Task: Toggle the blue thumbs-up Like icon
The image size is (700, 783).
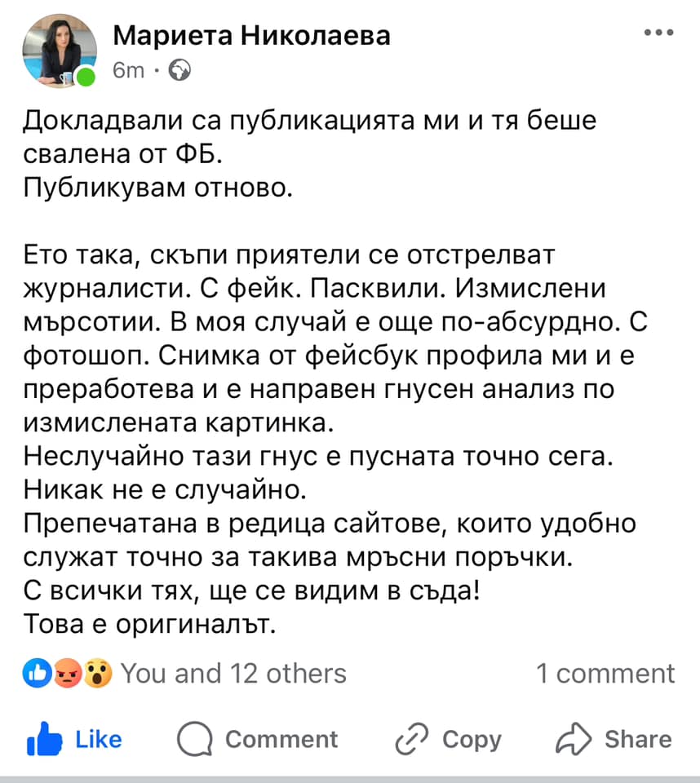Action: click(x=45, y=739)
